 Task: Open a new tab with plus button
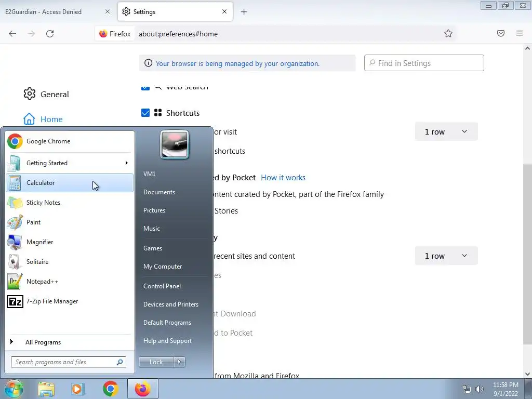(244, 12)
